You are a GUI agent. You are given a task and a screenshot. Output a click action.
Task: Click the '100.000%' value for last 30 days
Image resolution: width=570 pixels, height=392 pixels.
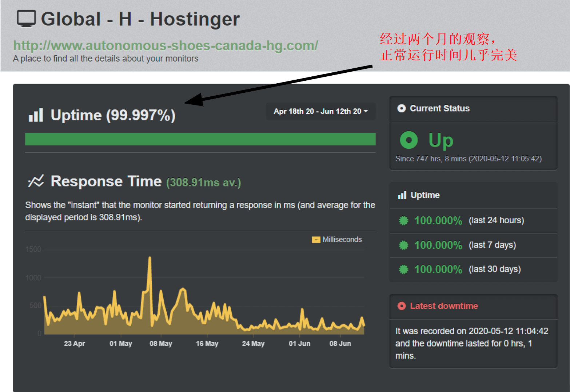438,269
